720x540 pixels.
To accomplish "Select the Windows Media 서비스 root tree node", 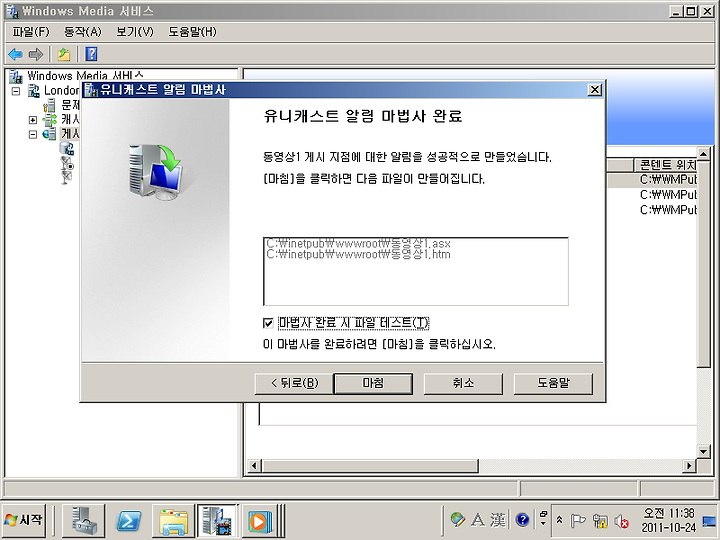I will (85, 75).
